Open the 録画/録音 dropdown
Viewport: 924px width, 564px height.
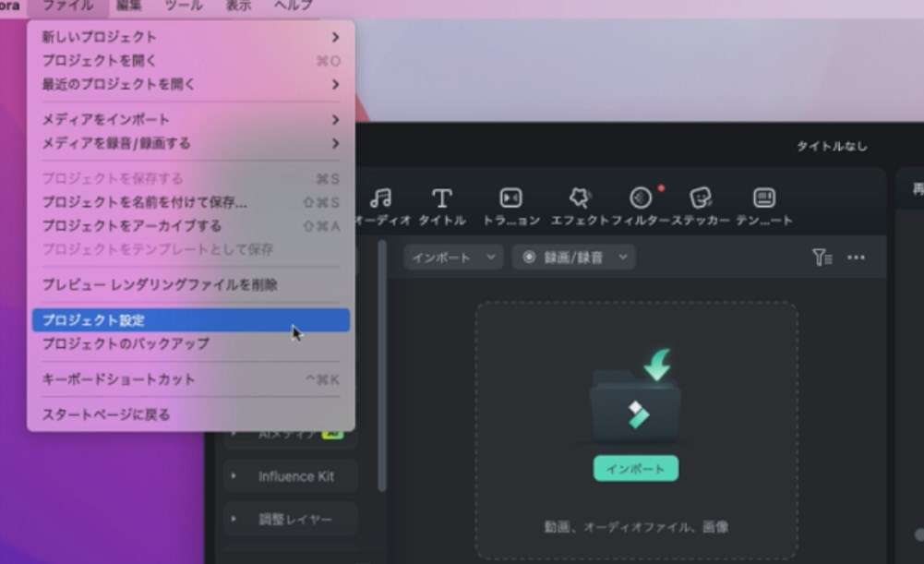(x=573, y=258)
